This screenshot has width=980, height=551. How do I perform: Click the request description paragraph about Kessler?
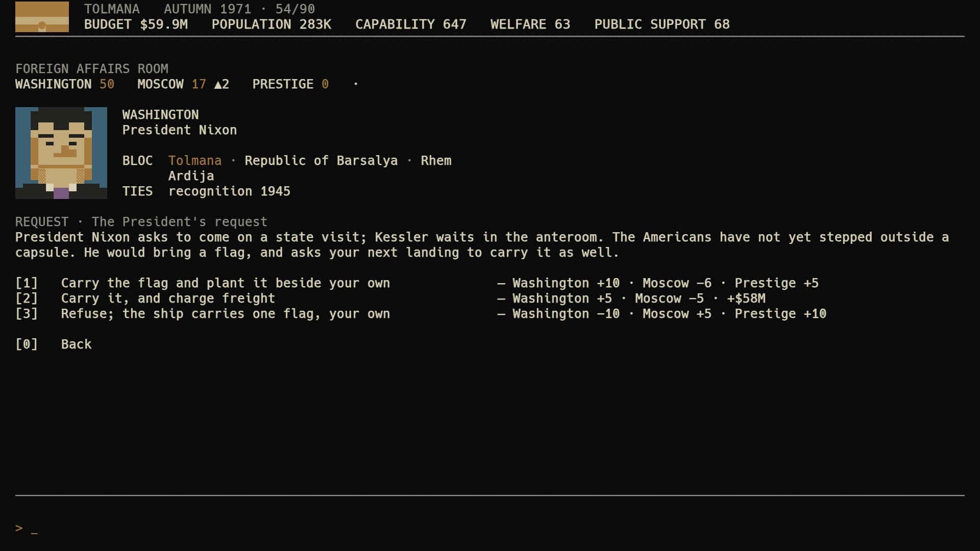pos(482,245)
